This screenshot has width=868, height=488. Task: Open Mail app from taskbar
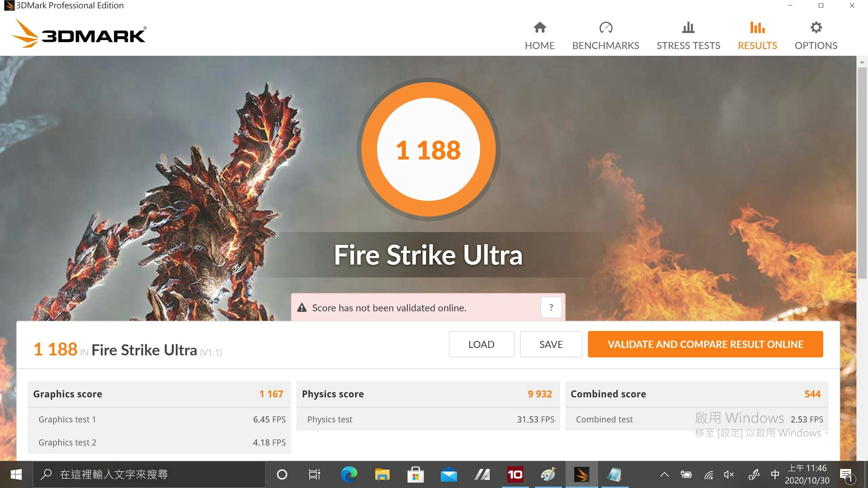click(x=449, y=474)
